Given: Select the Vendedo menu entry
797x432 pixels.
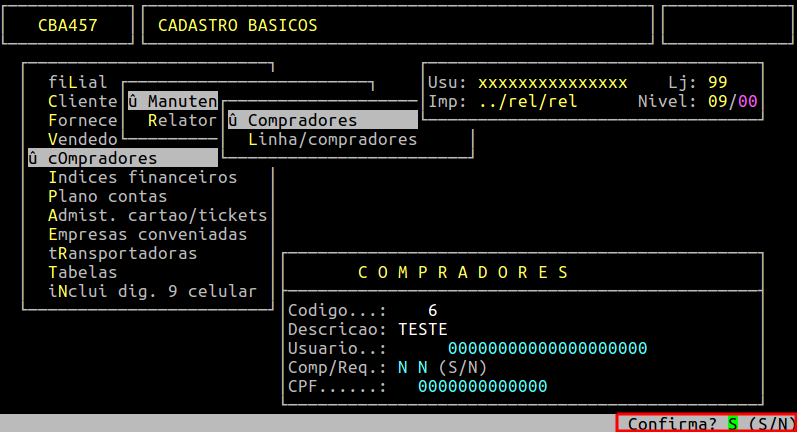Looking at the screenshot, I should [83, 139].
